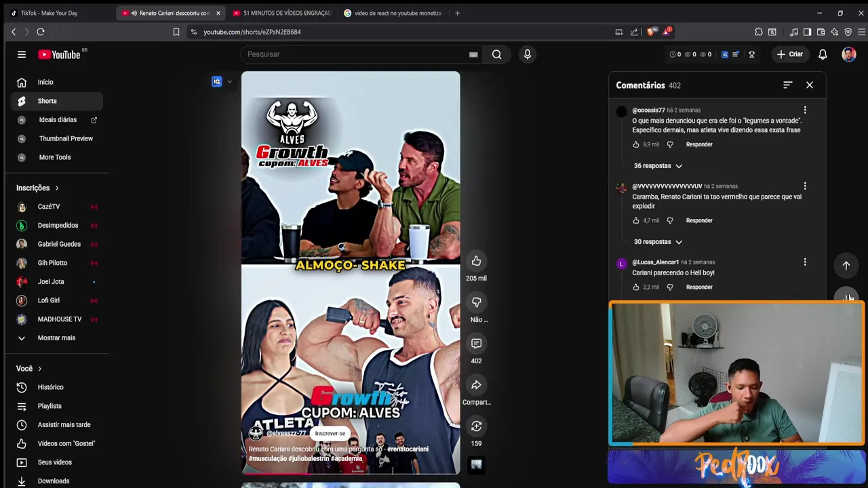Open the Brave wallet icon

tap(821, 32)
